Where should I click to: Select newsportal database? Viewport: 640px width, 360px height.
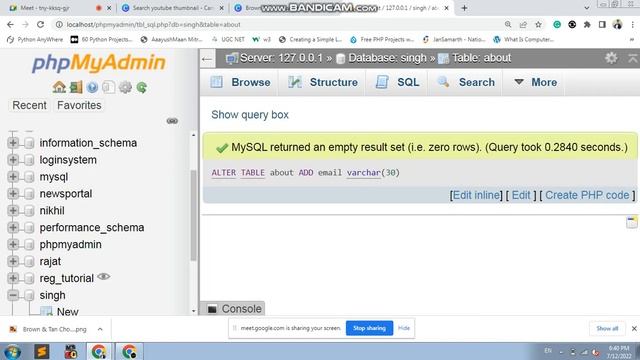[66, 193]
